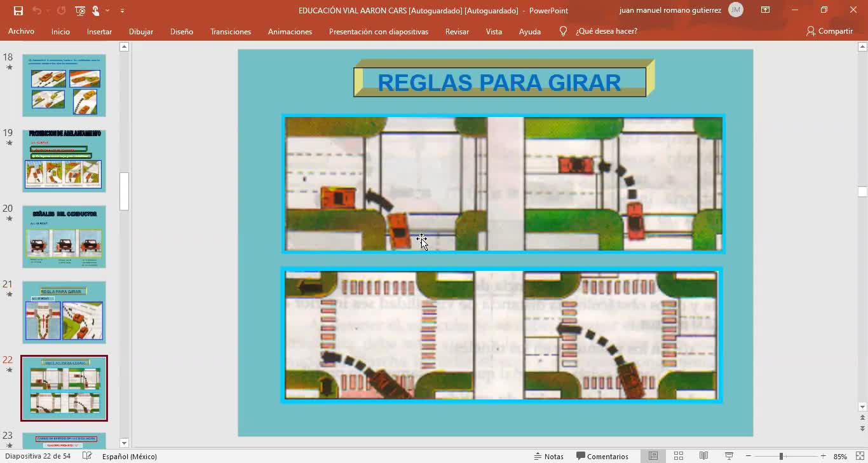The height and width of the screenshot is (463, 868).
Task: Start Slide Show from status bar icon
Action: click(729, 456)
